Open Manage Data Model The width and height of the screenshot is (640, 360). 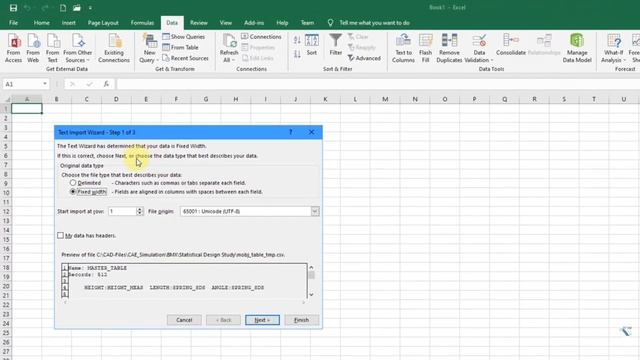577,48
